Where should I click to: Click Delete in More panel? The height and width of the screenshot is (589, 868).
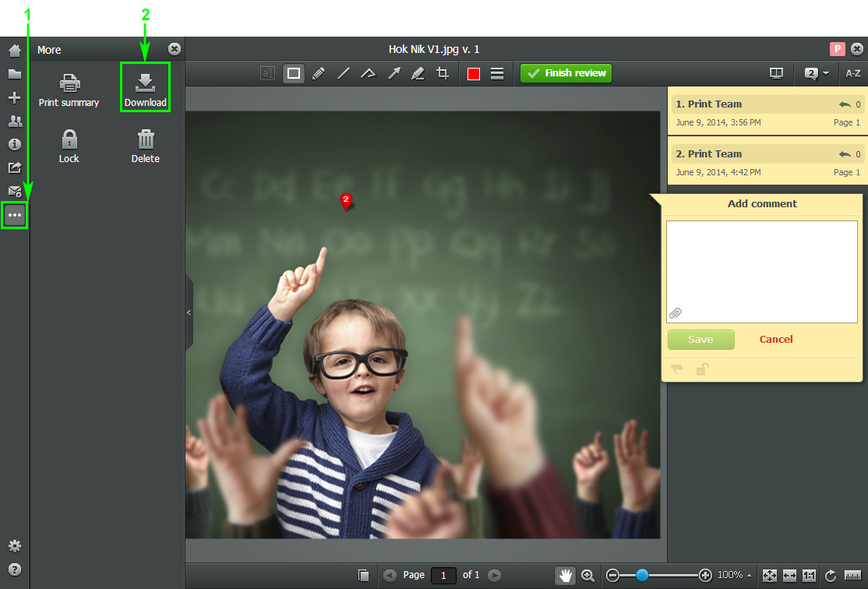pyautogui.click(x=146, y=146)
